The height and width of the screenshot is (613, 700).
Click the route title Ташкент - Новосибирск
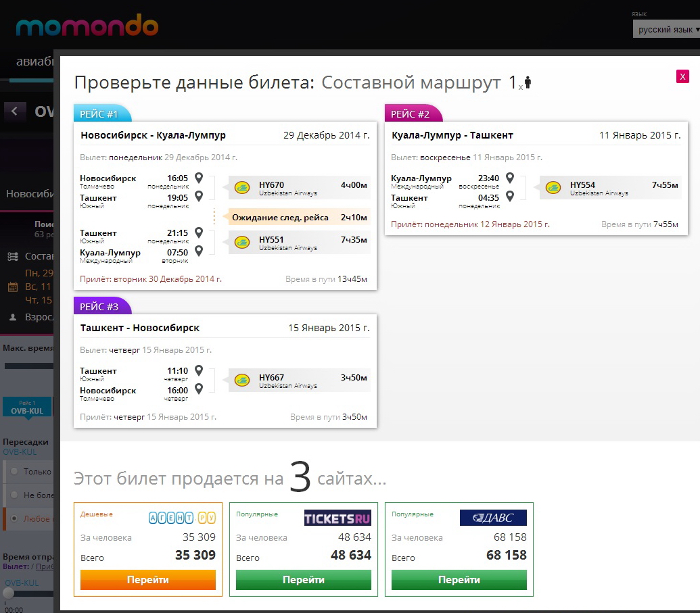(x=140, y=328)
